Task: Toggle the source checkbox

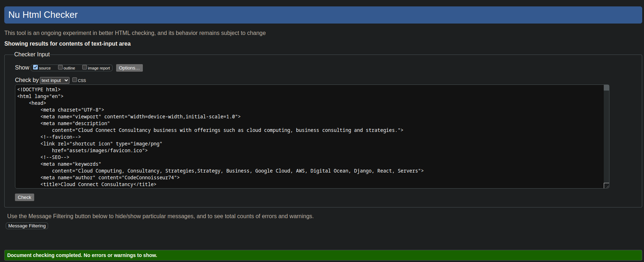Action: (35, 67)
